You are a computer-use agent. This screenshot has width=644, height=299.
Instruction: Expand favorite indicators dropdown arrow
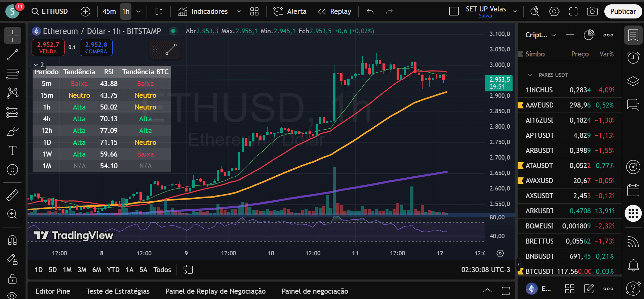tap(239, 11)
